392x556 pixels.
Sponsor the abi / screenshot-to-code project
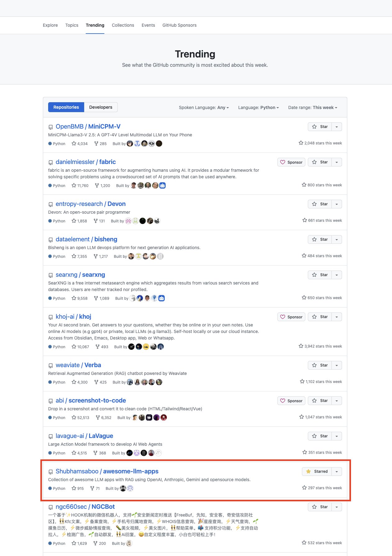pyautogui.click(x=291, y=401)
